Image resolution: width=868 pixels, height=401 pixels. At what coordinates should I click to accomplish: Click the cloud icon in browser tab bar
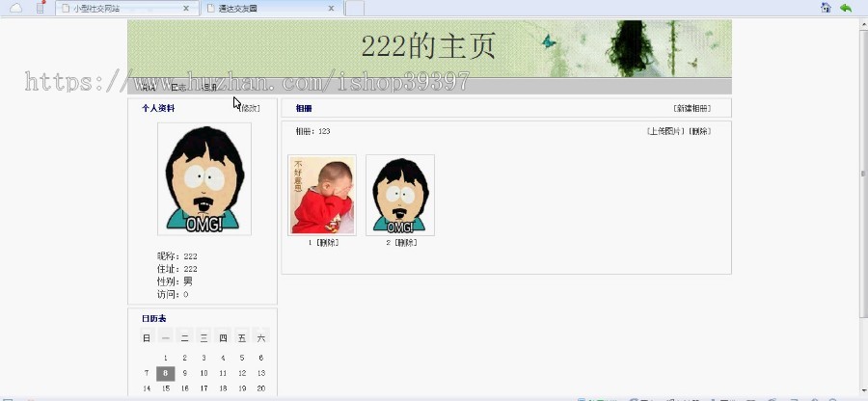(16, 8)
